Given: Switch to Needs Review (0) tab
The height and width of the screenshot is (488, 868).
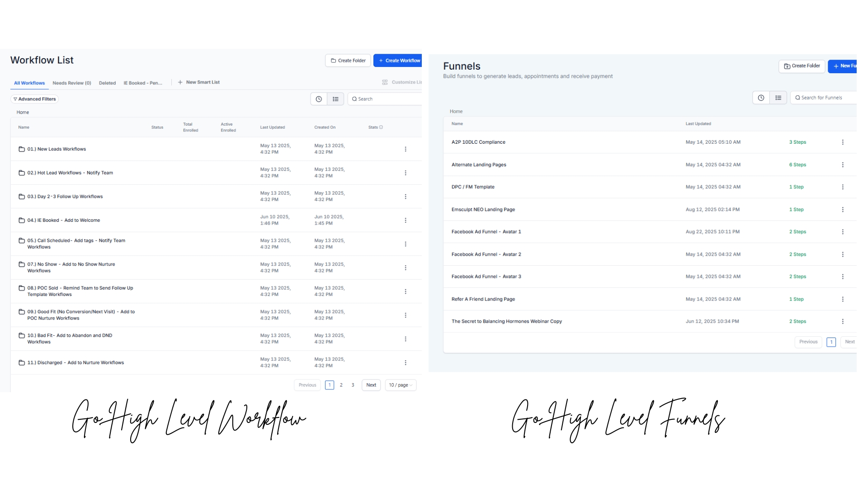Looking at the screenshot, I should (71, 83).
